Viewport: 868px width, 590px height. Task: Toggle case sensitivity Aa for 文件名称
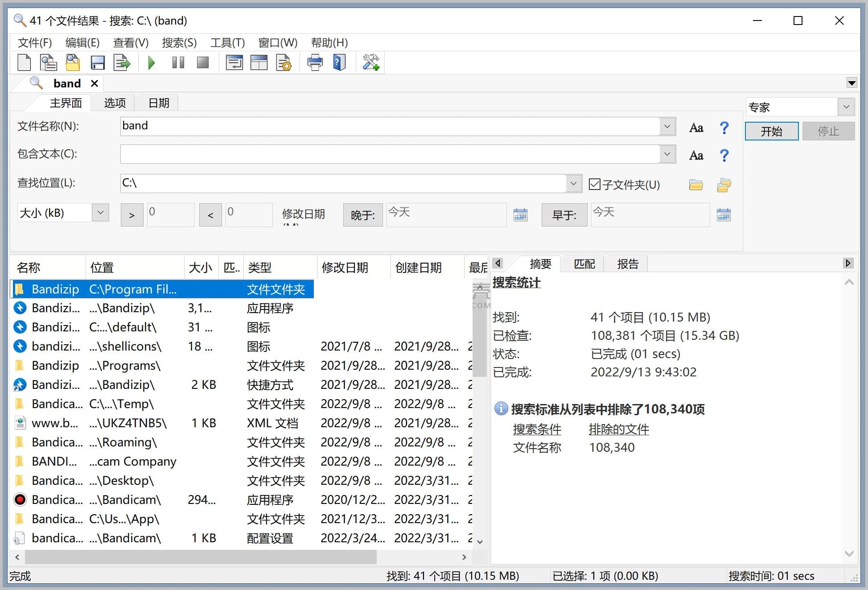click(696, 128)
